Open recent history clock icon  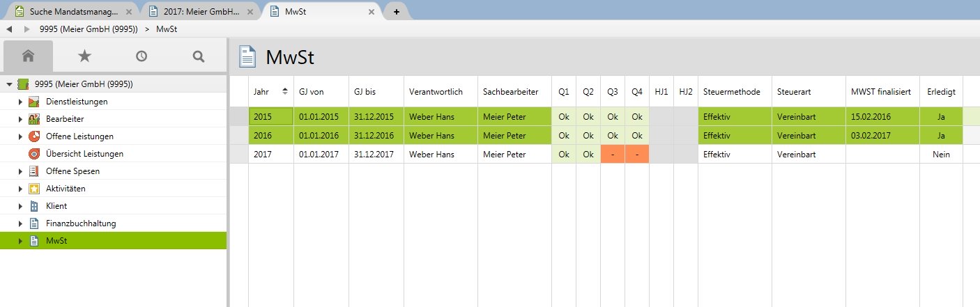pyautogui.click(x=141, y=56)
